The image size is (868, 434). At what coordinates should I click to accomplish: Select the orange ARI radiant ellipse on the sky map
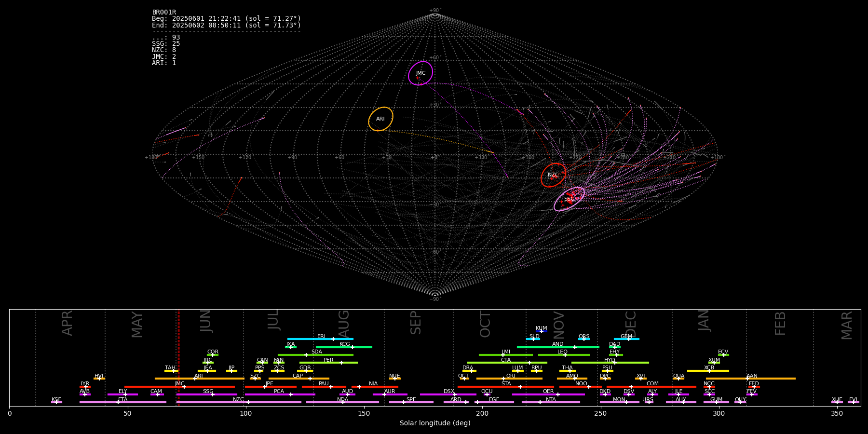coord(381,119)
